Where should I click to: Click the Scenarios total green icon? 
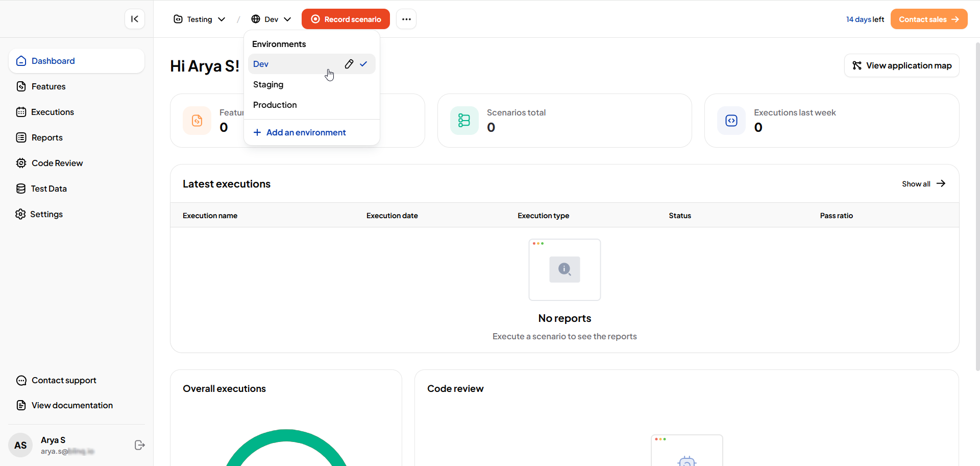[464, 121]
